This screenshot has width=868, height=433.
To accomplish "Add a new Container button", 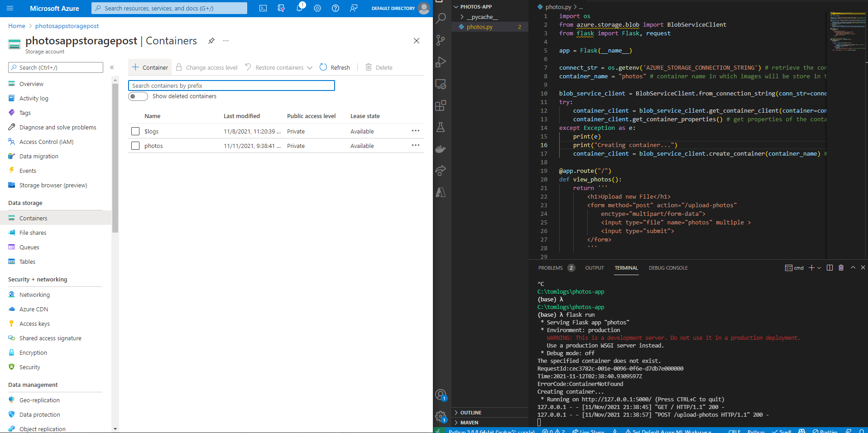I will (150, 67).
